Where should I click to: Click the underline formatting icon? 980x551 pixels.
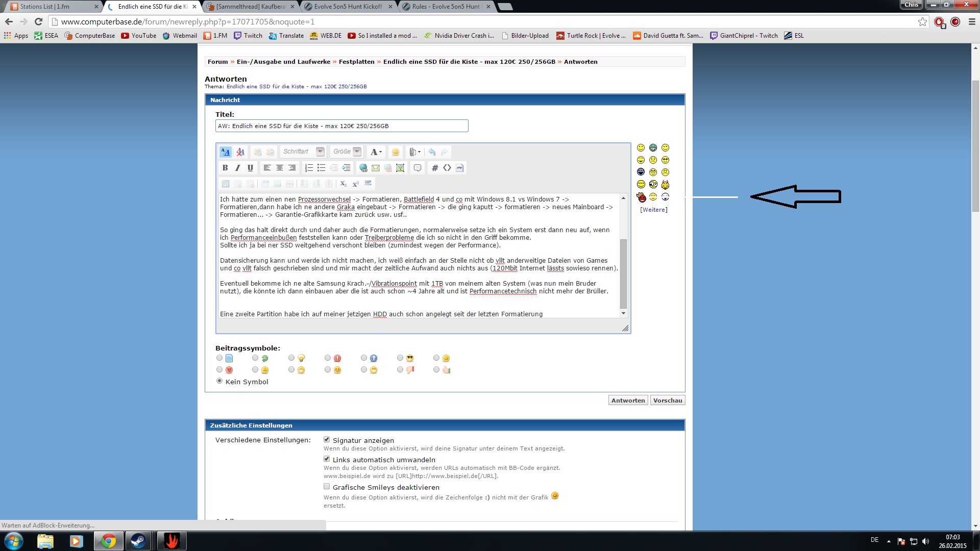(x=250, y=168)
